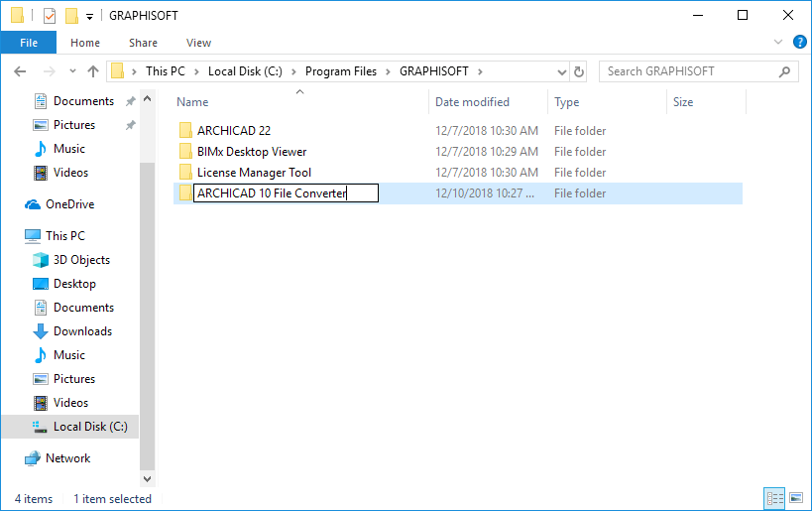Open Network in navigation pane

pos(67,458)
